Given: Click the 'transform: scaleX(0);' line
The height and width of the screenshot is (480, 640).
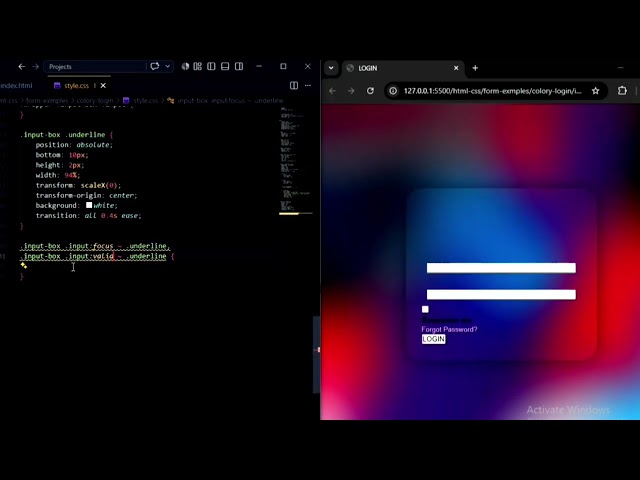Looking at the screenshot, I should point(78,185).
